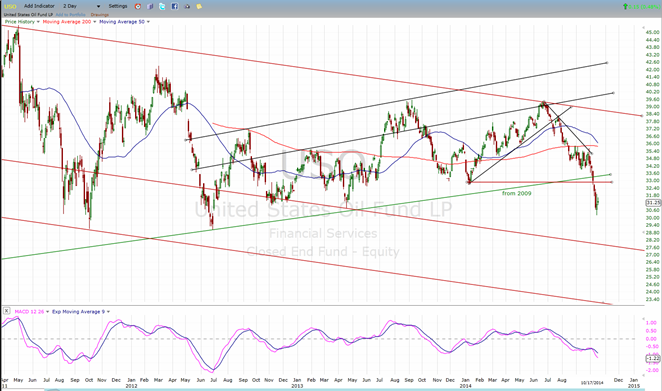Share chart via Facebook icon

coord(174,6)
